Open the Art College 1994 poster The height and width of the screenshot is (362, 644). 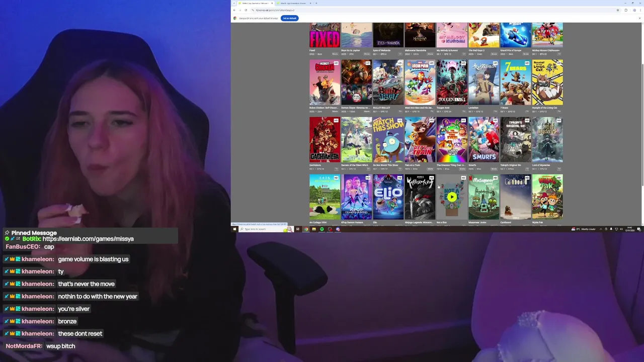coord(325,197)
